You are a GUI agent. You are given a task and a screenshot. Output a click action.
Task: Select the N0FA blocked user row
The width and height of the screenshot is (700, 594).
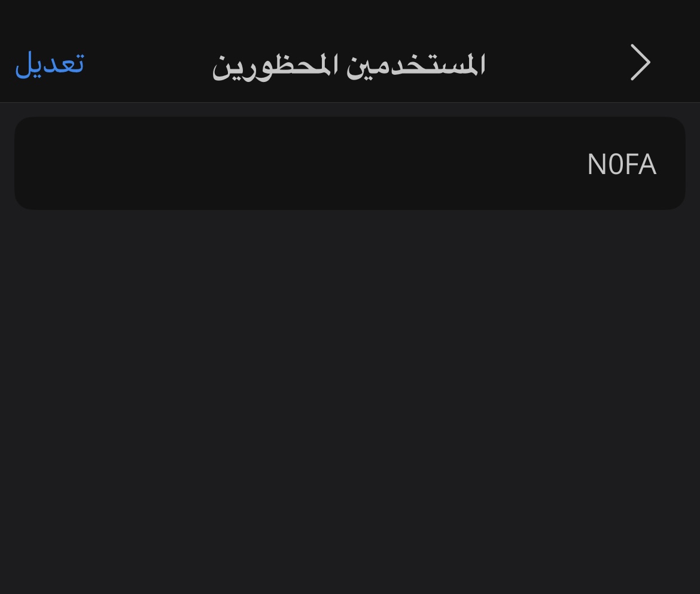350,163
